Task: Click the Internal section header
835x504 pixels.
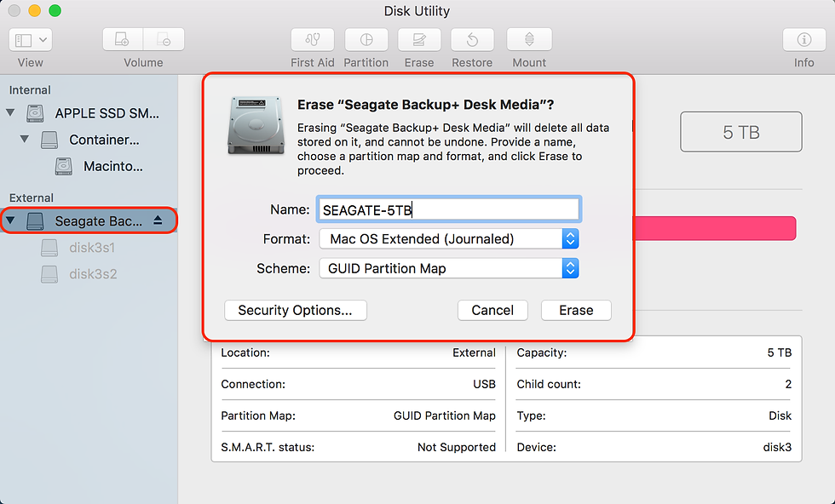Action: coord(30,90)
